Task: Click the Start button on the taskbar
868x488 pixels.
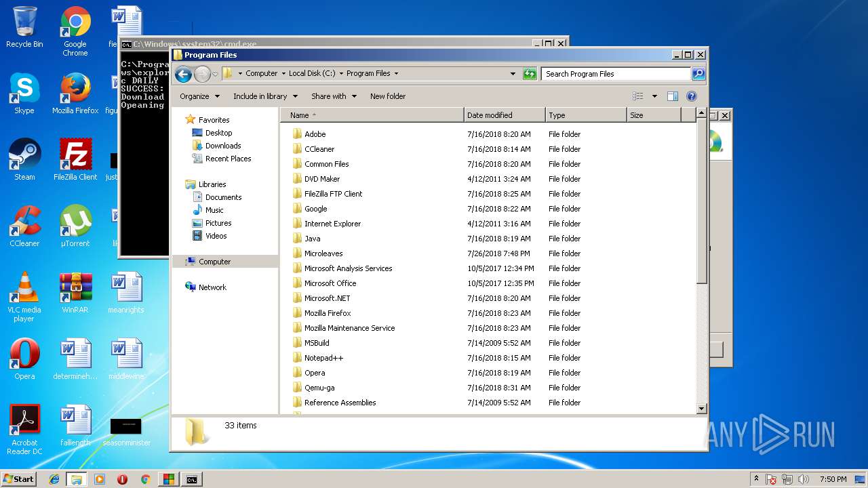Action: [x=19, y=479]
